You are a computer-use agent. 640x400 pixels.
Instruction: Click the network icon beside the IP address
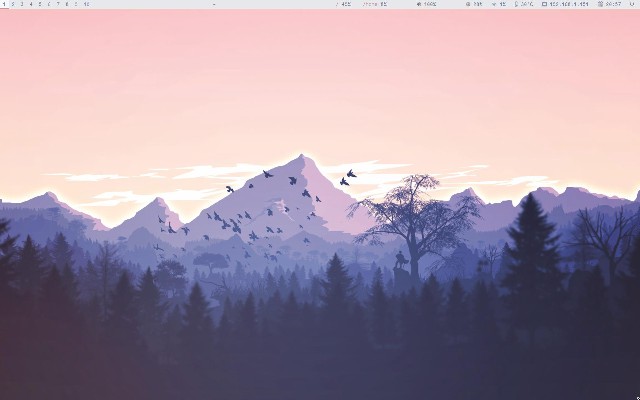(x=544, y=4)
